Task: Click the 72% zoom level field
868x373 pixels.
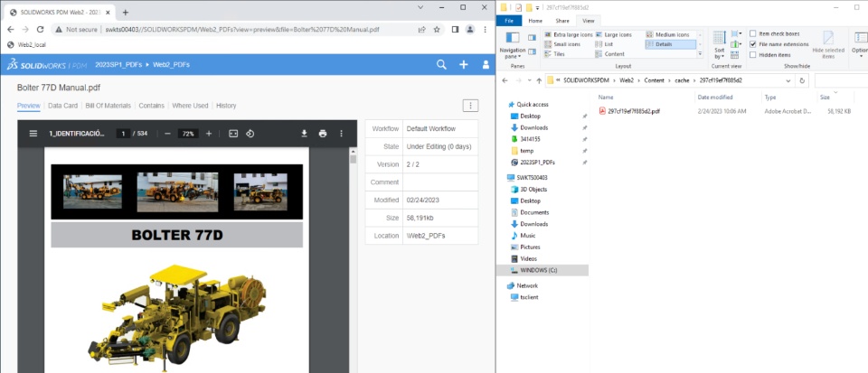Action: 188,134
